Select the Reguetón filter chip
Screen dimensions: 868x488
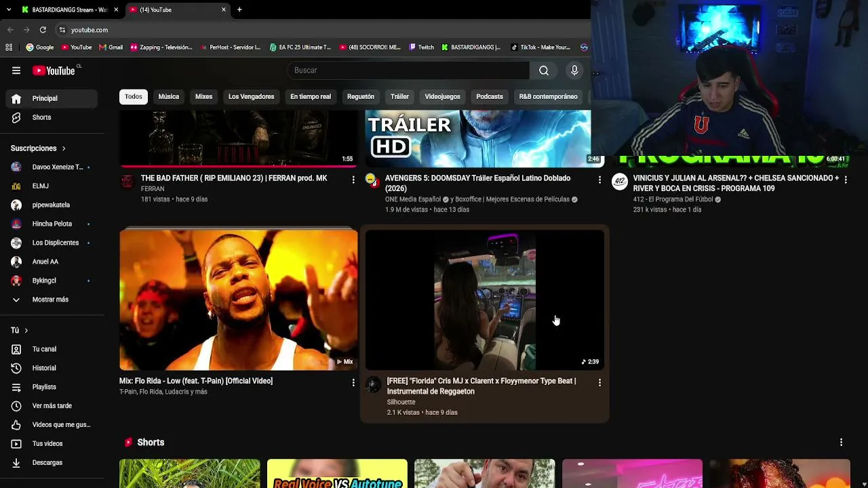[361, 97]
